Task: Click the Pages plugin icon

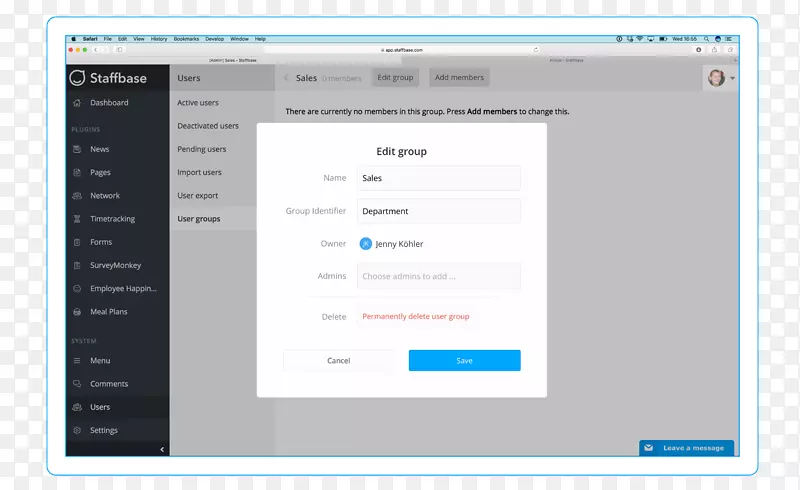Action: 77,173
